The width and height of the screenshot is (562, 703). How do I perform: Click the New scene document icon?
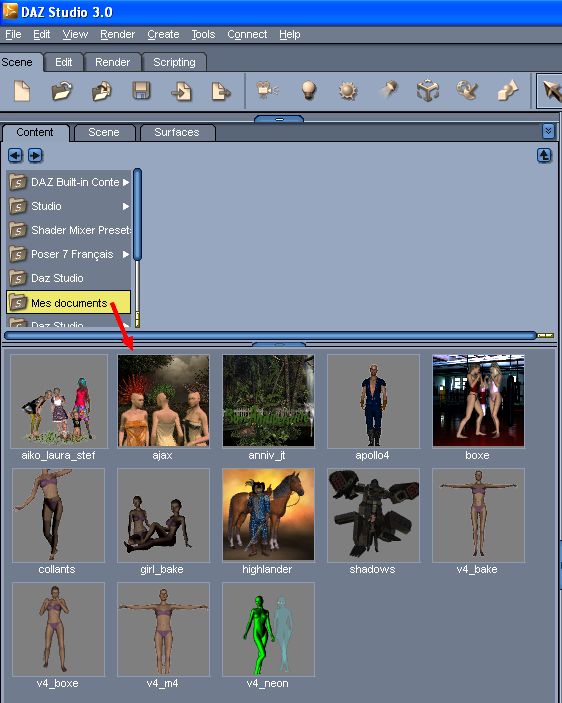[x=22, y=91]
